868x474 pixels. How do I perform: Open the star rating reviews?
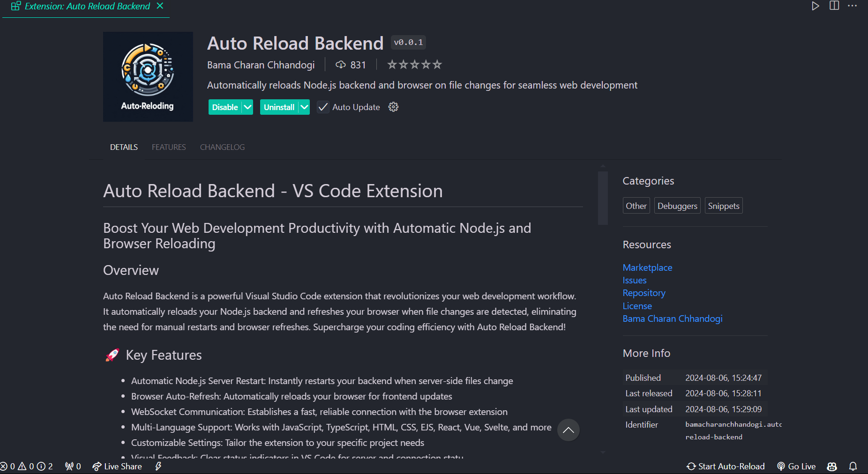coord(414,65)
